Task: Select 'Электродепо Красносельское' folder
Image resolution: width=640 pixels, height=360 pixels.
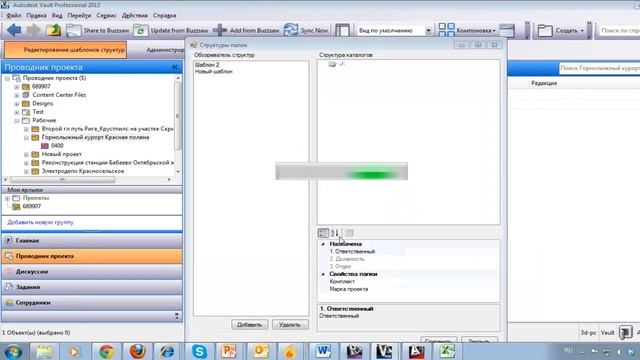Action: tap(83, 171)
